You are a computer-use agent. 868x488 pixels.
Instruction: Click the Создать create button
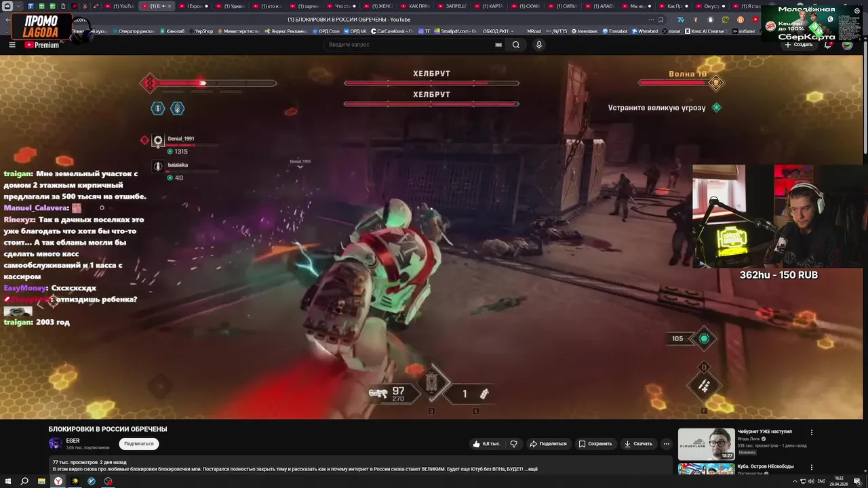(x=798, y=45)
